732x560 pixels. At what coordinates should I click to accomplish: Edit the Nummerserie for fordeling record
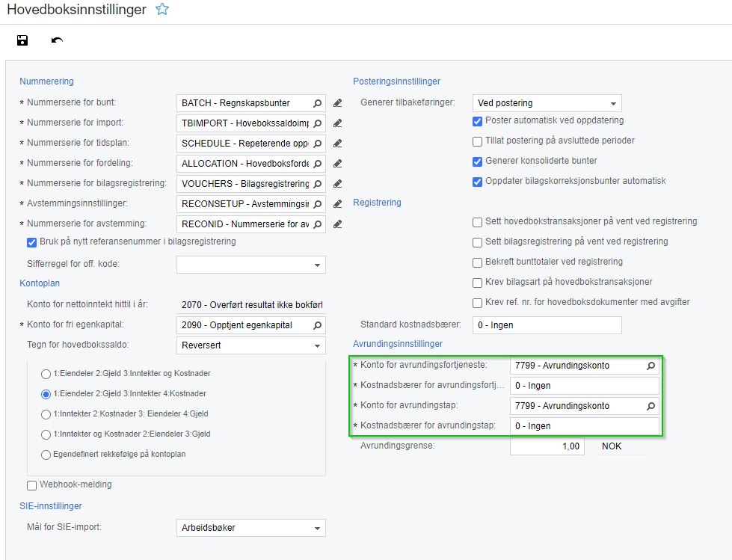click(337, 164)
